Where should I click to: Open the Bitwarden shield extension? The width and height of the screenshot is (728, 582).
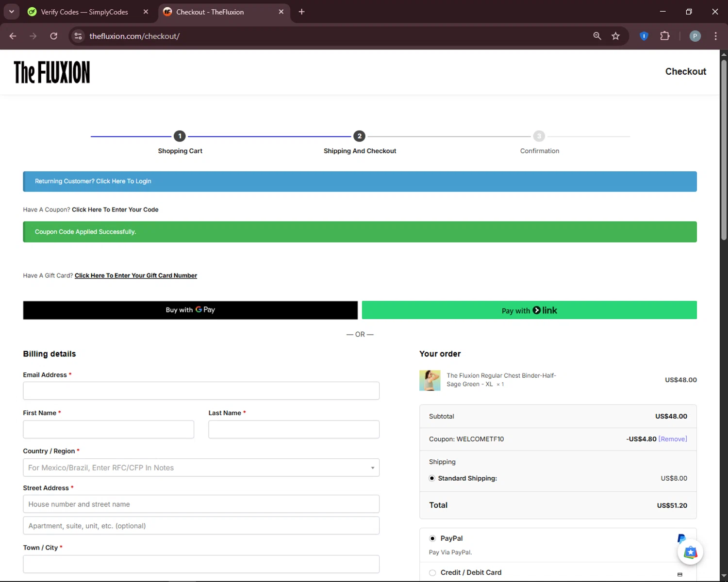644,36
